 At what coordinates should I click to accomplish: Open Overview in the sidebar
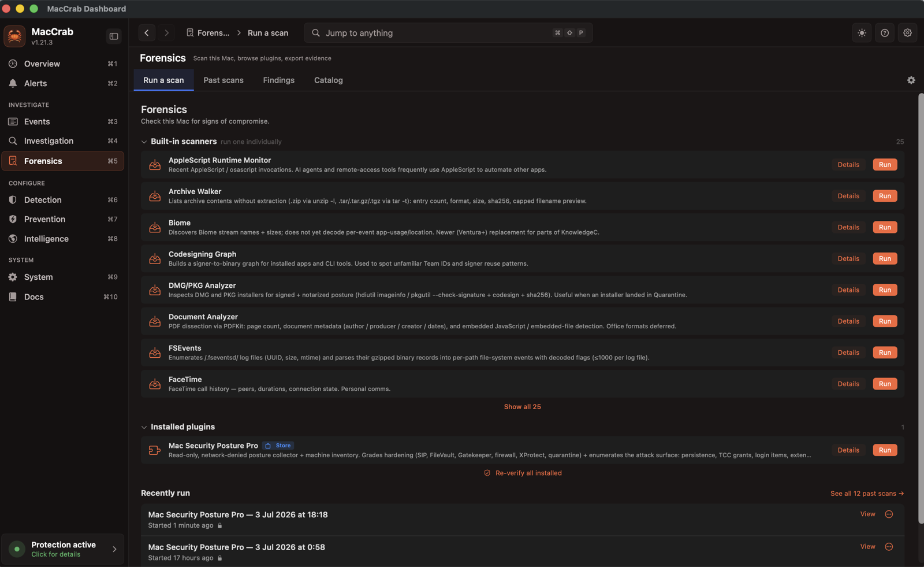(63, 64)
